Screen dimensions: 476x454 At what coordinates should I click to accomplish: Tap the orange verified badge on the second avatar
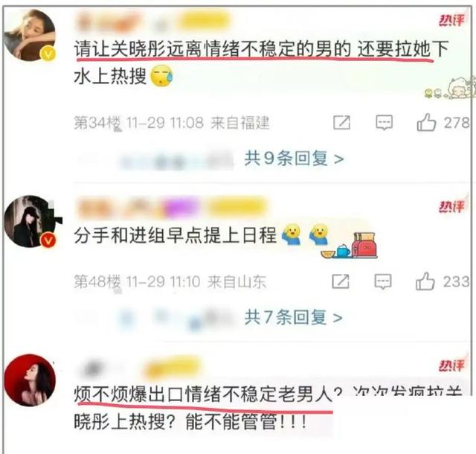pos(48,240)
